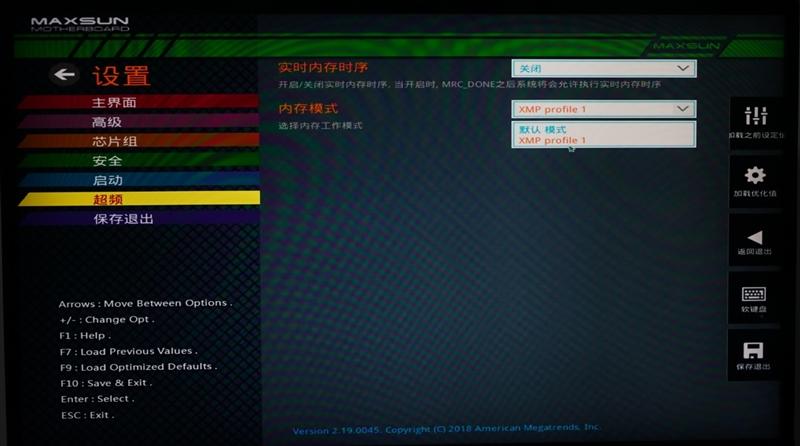This screenshot has width=800, height=446.
Task: Click the F10 : Save & Exit hint
Action: [x=106, y=383]
